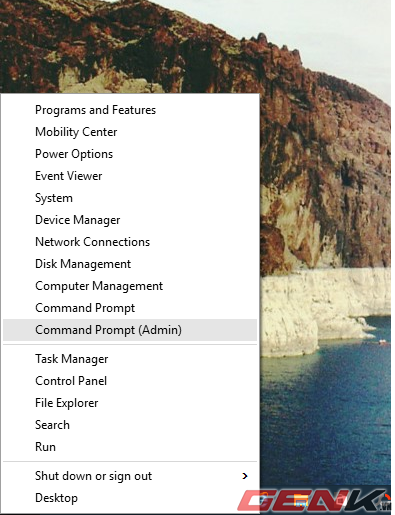Select Command Prompt (Admin)
The image size is (395, 515).
pyautogui.click(x=130, y=330)
